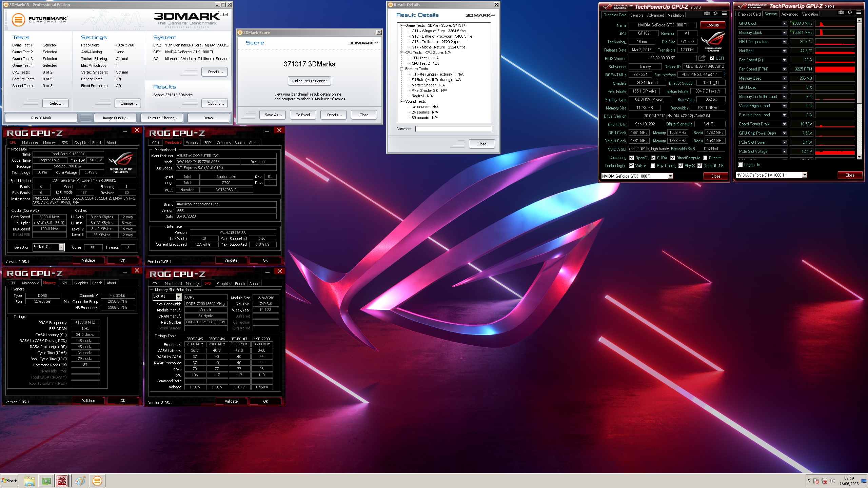Open hamburger menu in GPU-Z Sensors window
Screen dimensions: 868x488
(x=859, y=13)
